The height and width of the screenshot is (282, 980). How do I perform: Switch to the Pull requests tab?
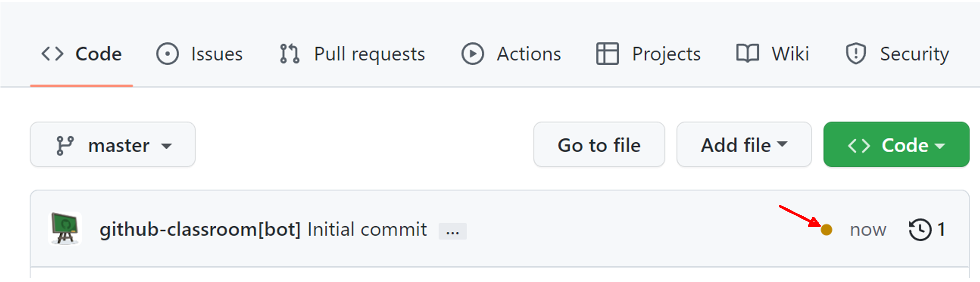tap(369, 54)
